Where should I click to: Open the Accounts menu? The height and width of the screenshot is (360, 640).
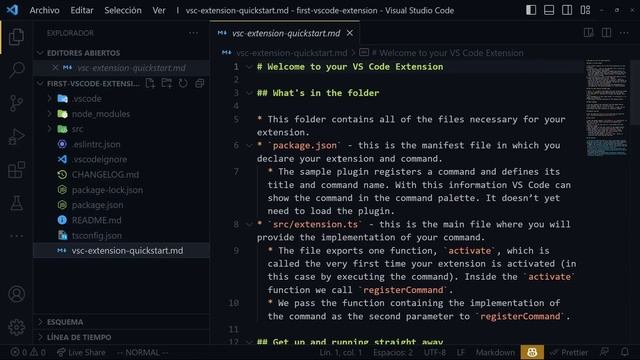(x=16, y=294)
